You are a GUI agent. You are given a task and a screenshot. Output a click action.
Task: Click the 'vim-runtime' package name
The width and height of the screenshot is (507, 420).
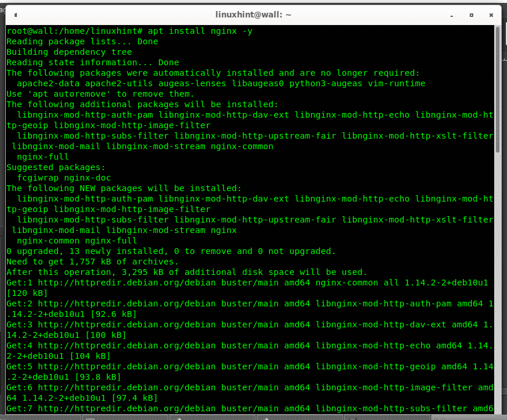[x=396, y=83]
